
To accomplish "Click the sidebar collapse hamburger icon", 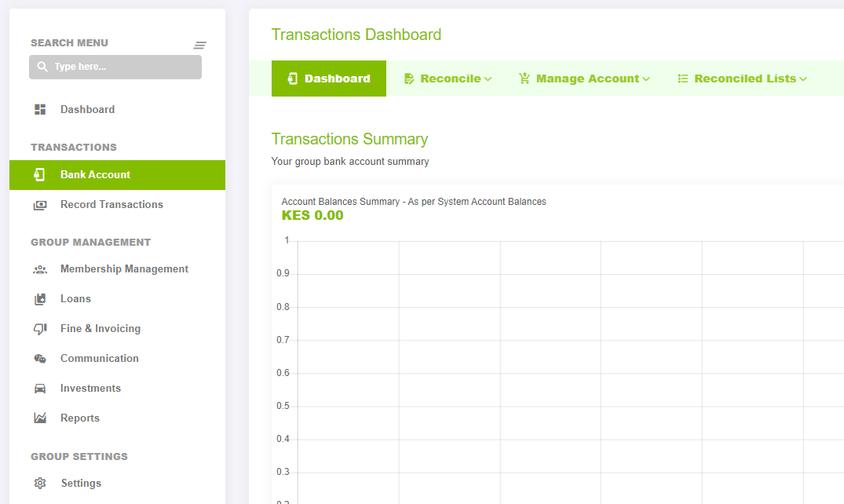I will pyautogui.click(x=199, y=46).
